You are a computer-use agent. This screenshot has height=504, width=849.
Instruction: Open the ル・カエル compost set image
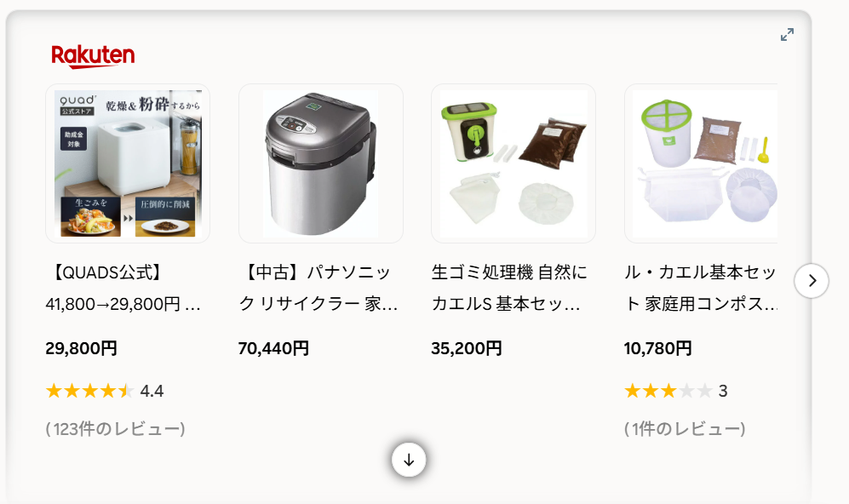(x=701, y=163)
